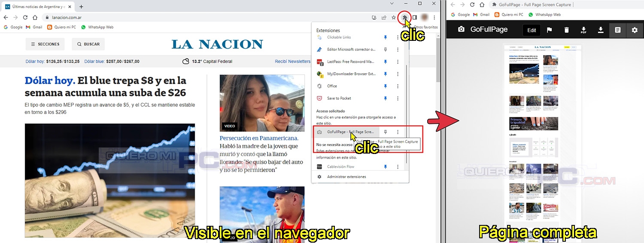
Task: Click the BUSCAR search button
Action: pyautogui.click(x=88, y=44)
